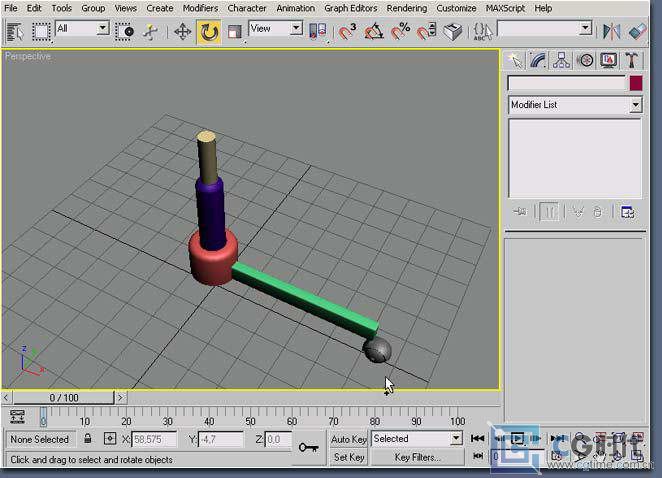Open the Edit menu
Screen dimensions: 662x478
(x=34, y=8)
